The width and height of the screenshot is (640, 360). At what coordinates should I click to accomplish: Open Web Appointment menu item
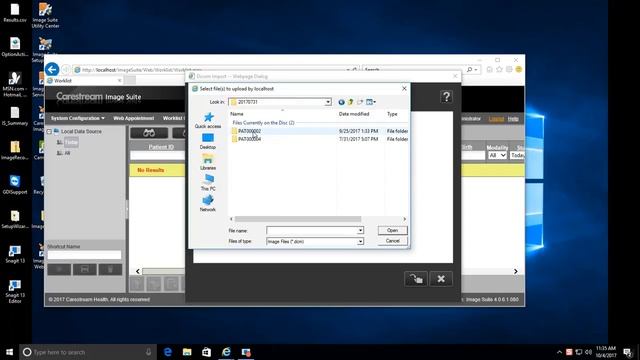point(133,118)
